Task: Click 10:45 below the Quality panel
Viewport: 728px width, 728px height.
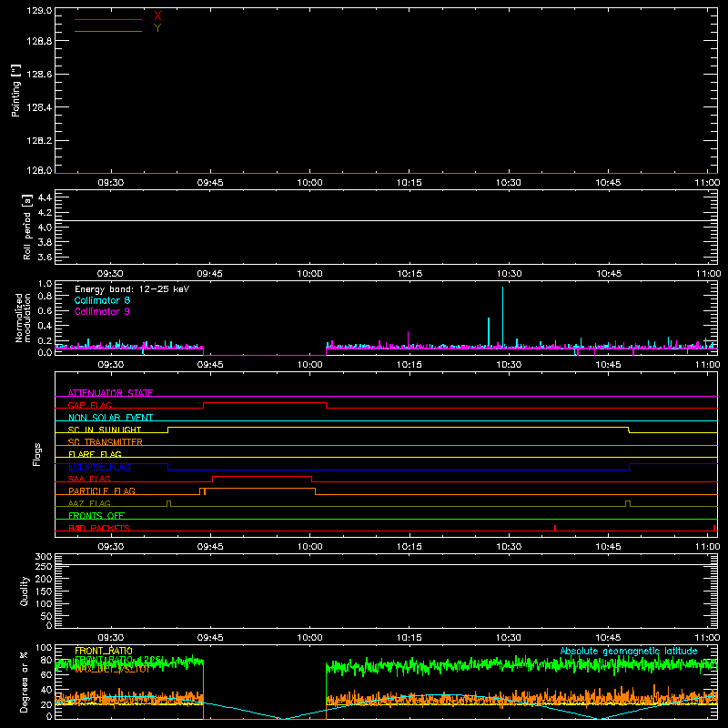Action: [608, 638]
